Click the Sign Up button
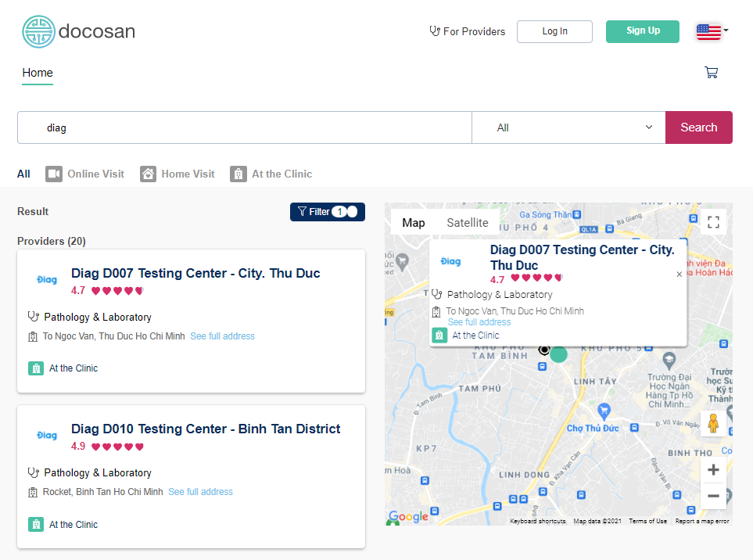This screenshot has width=753, height=560. 643,31
